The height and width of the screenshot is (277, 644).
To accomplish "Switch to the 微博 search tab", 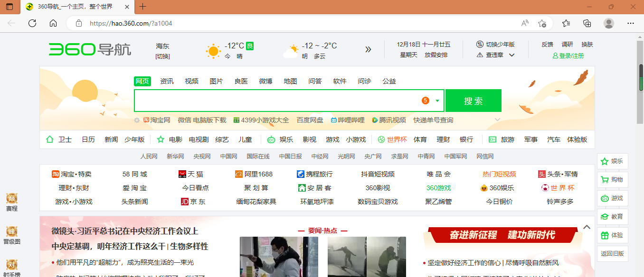I will tap(265, 81).
